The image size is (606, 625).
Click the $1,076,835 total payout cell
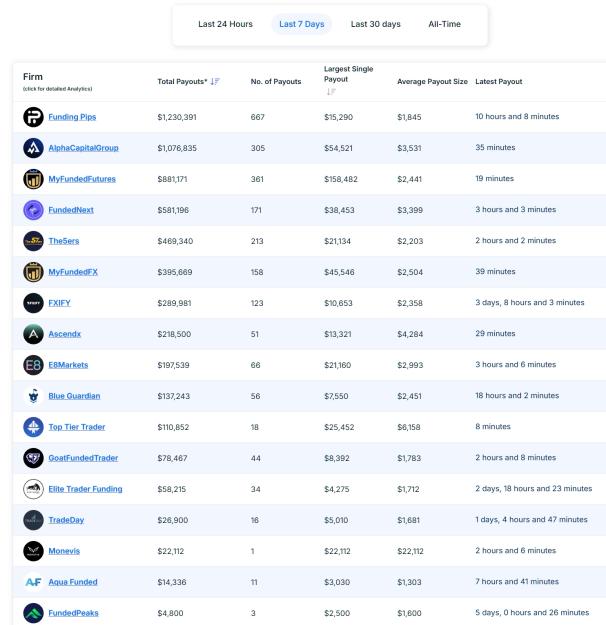click(177, 148)
